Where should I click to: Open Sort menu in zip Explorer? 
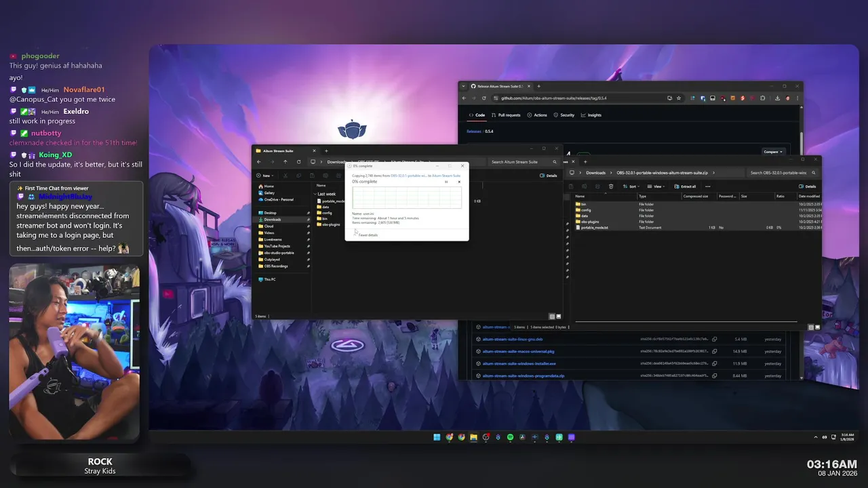click(631, 186)
